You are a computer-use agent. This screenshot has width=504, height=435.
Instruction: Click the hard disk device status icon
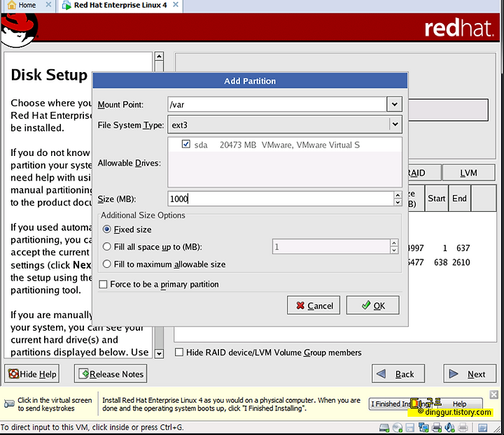pyautogui.click(x=384, y=427)
